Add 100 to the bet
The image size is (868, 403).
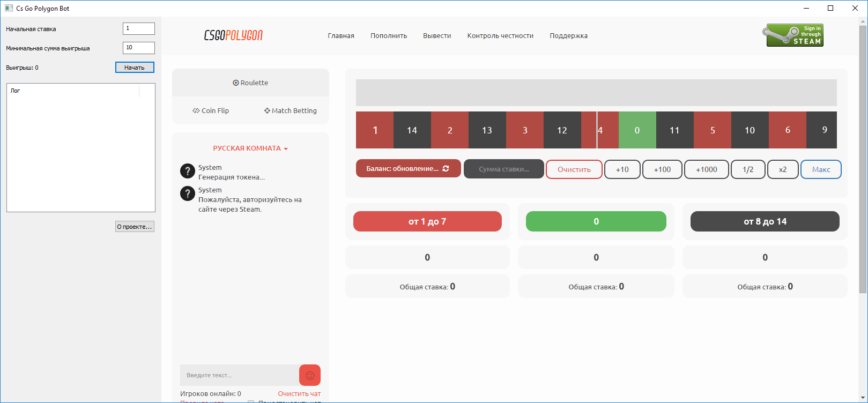point(662,169)
